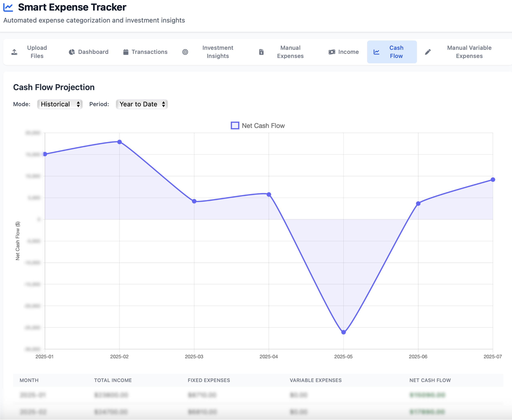This screenshot has width=512, height=420.
Task: Click the 2025-02 peak data point
Action: coord(120,142)
